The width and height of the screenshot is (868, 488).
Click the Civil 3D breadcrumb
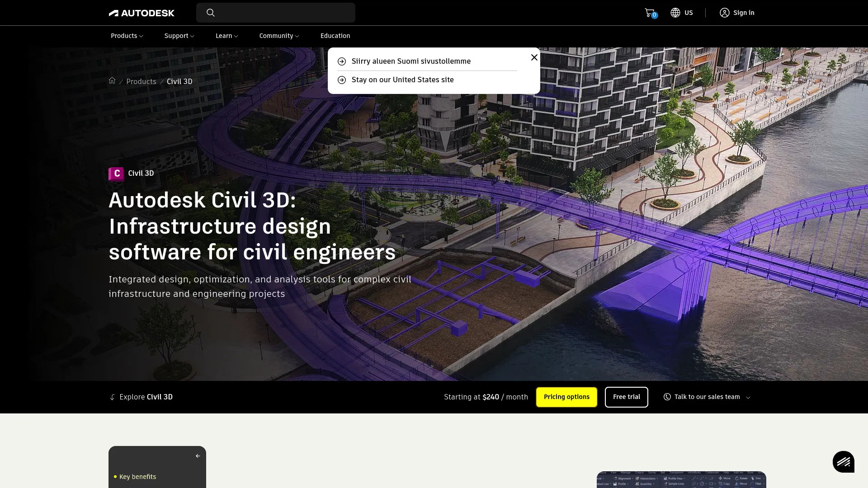pyautogui.click(x=179, y=81)
